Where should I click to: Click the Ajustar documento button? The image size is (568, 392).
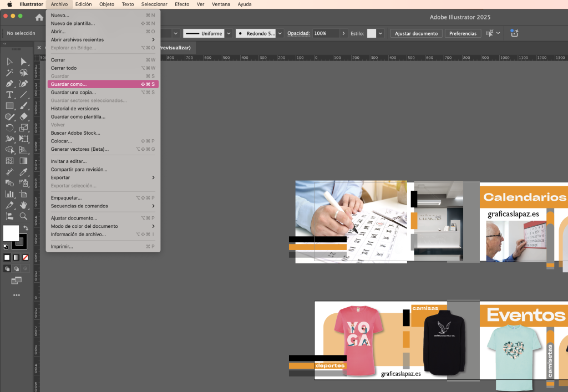[416, 33]
